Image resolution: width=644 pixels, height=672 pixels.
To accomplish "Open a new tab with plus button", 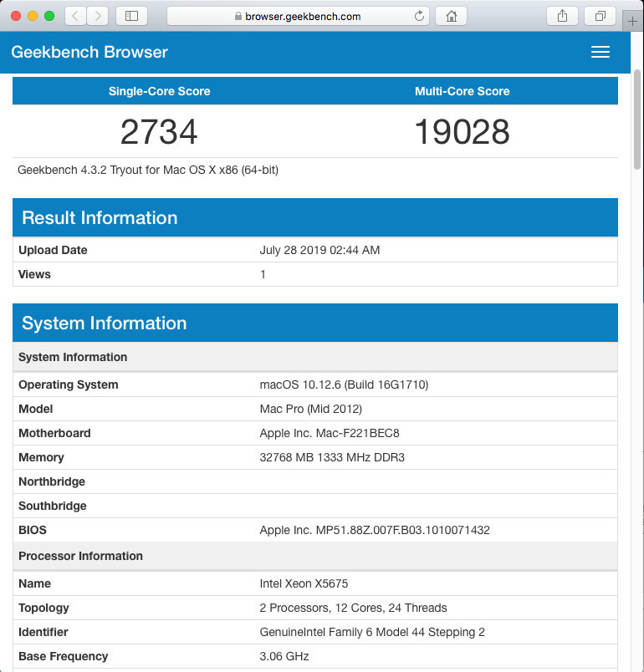I will coord(634,21).
